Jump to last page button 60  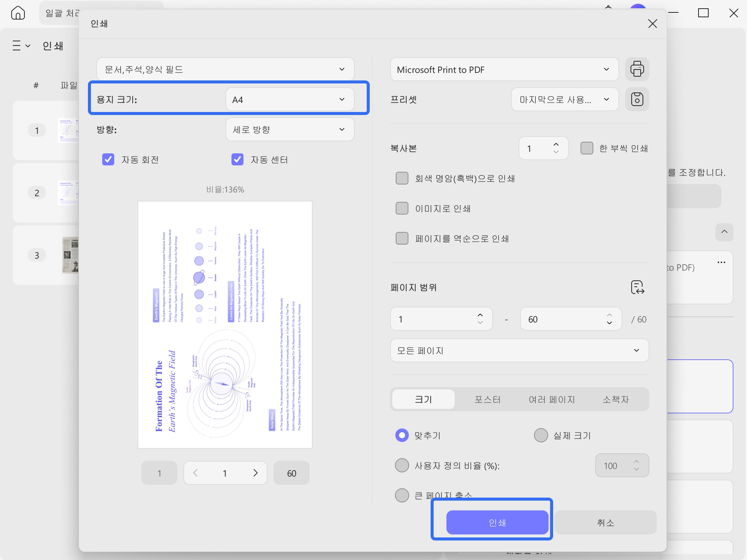[292, 473]
